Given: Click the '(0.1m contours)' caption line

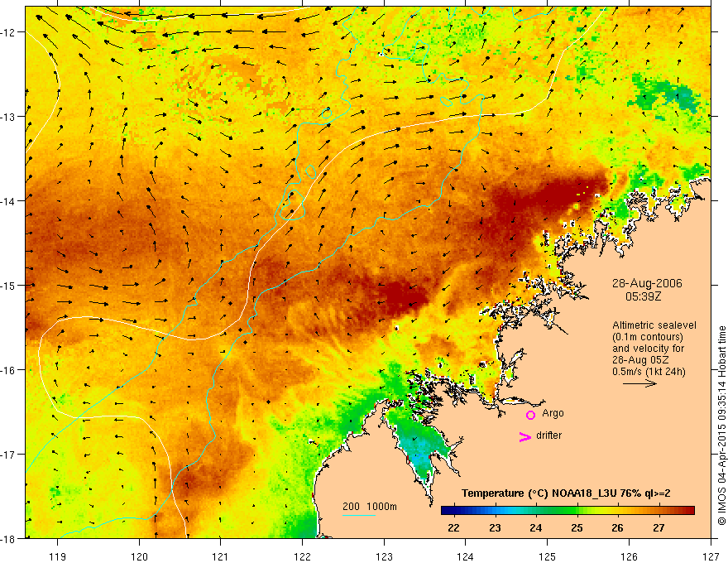Looking at the screenshot, I should [x=648, y=337].
